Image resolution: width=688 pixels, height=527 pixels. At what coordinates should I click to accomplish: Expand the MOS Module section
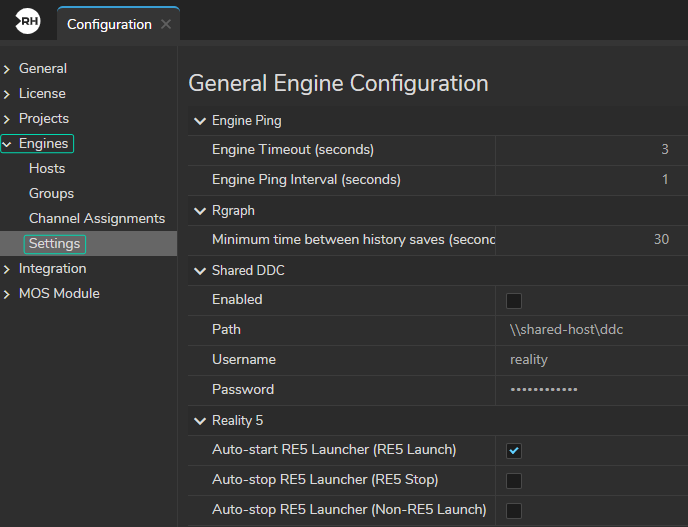coord(8,294)
